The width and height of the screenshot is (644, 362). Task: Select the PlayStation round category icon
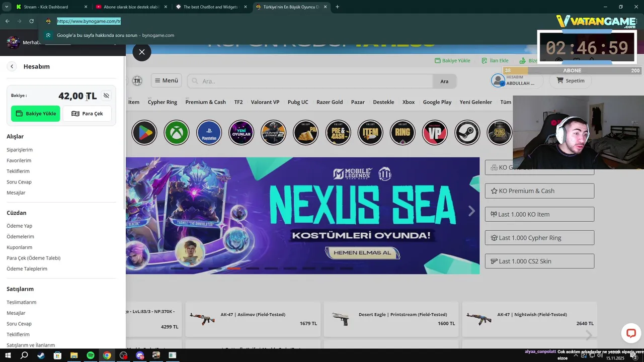tap(209, 132)
